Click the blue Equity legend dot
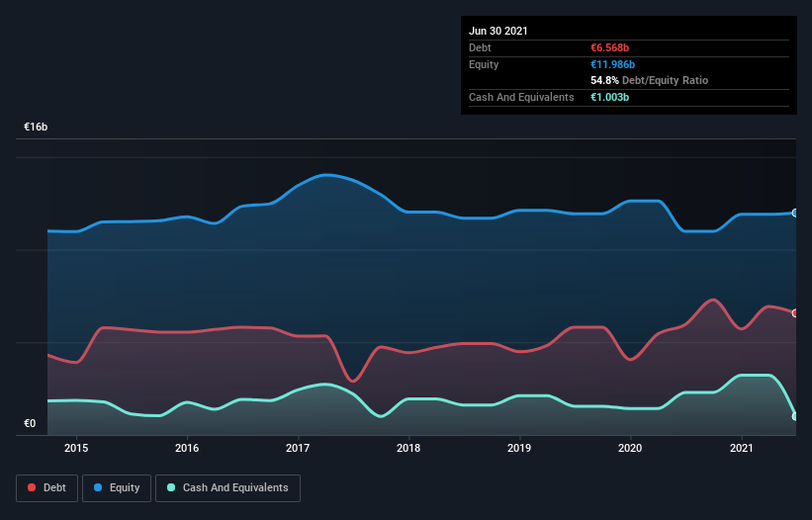 click(x=98, y=487)
